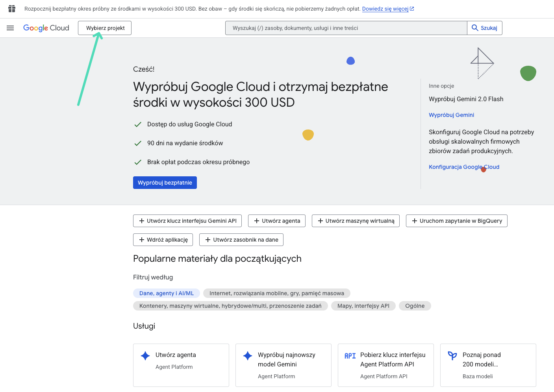Click plus icon on Utwórz zasobnik na dane
Image resolution: width=554 pixels, height=392 pixels.
point(208,240)
